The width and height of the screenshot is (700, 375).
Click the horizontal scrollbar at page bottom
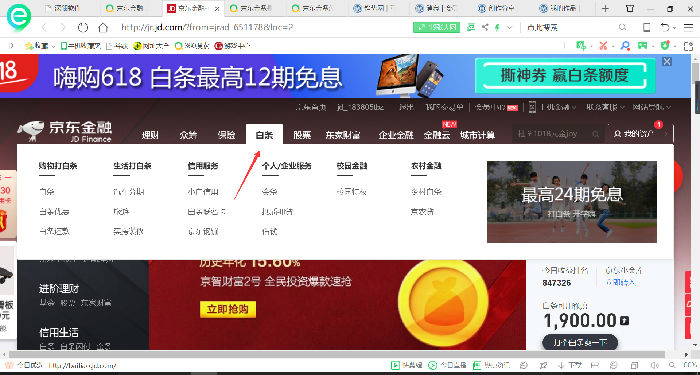(x=337, y=354)
